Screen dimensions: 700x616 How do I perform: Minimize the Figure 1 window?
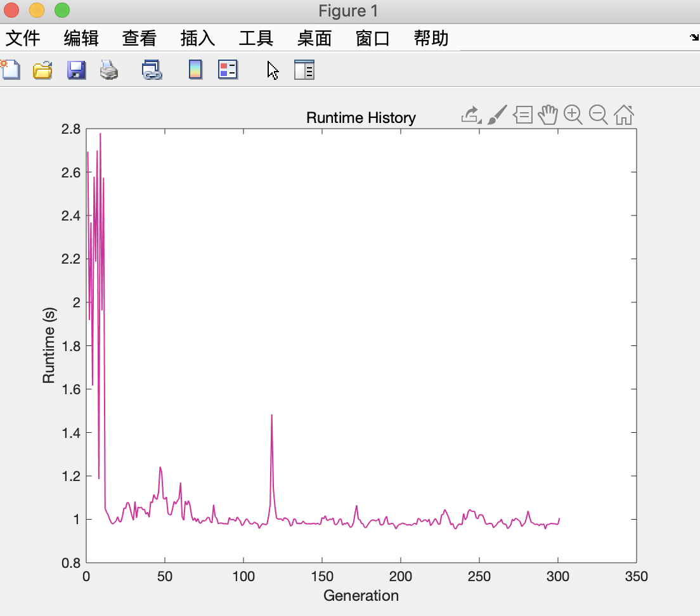click(x=37, y=10)
